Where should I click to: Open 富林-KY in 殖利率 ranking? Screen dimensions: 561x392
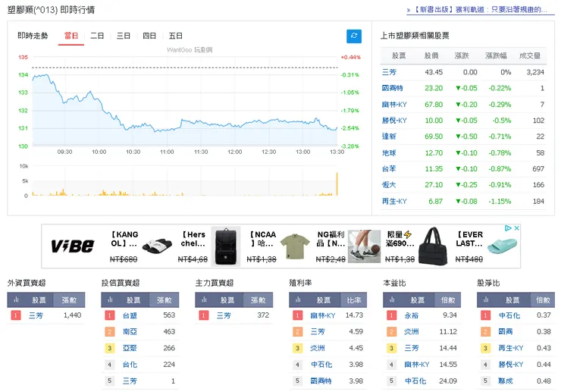[x=323, y=315]
